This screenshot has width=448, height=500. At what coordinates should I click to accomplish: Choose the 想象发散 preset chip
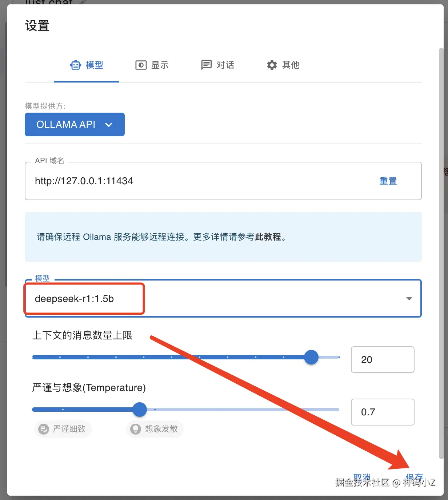pos(155,429)
